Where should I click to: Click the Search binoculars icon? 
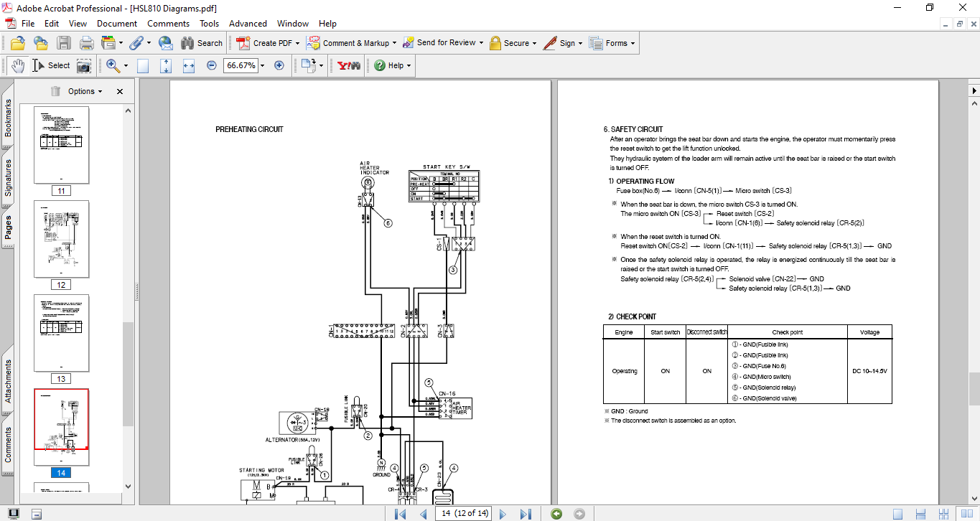tap(185, 43)
